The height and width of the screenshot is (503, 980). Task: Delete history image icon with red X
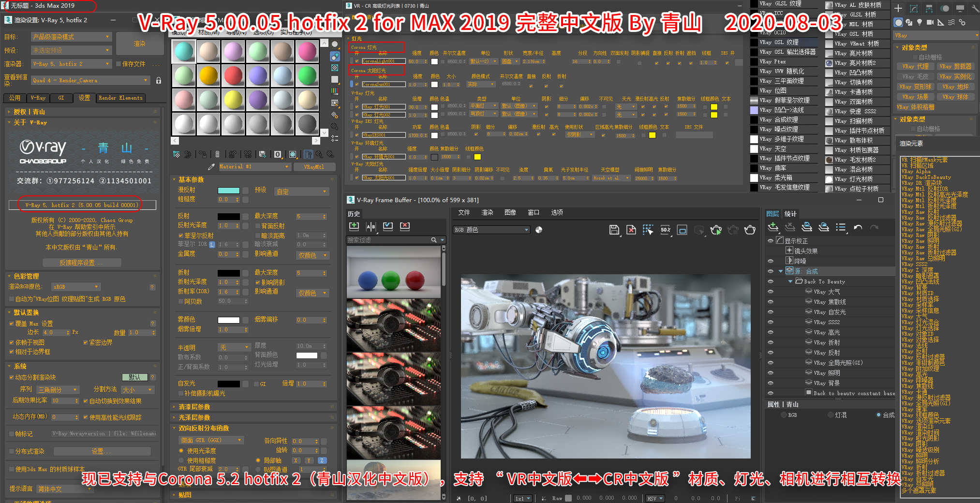(x=405, y=226)
